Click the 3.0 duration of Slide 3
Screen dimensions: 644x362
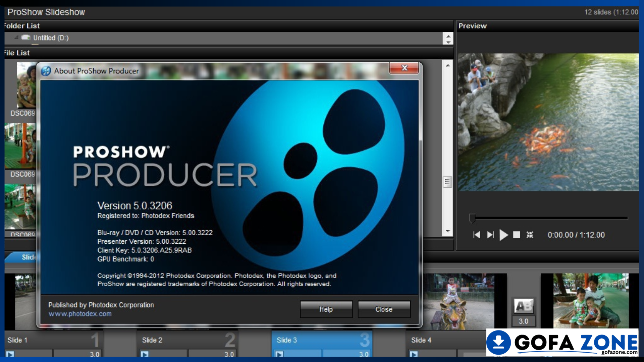pyautogui.click(x=364, y=354)
